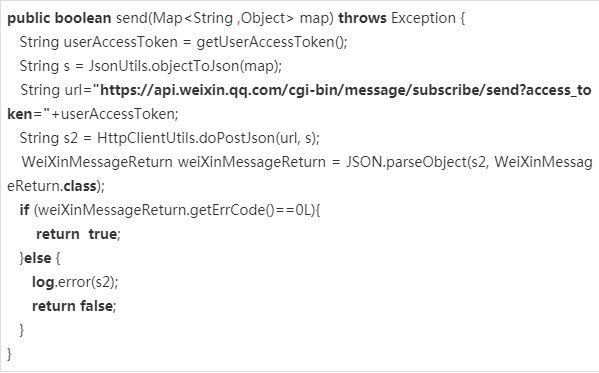Click the 'if' keyword
The width and height of the screenshot is (599, 373).
pos(24,210)
